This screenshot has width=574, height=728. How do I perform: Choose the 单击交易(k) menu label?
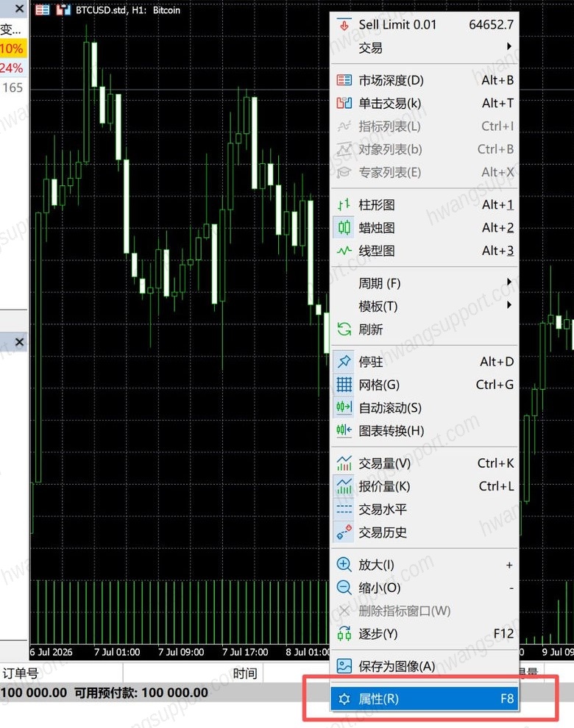389,103
